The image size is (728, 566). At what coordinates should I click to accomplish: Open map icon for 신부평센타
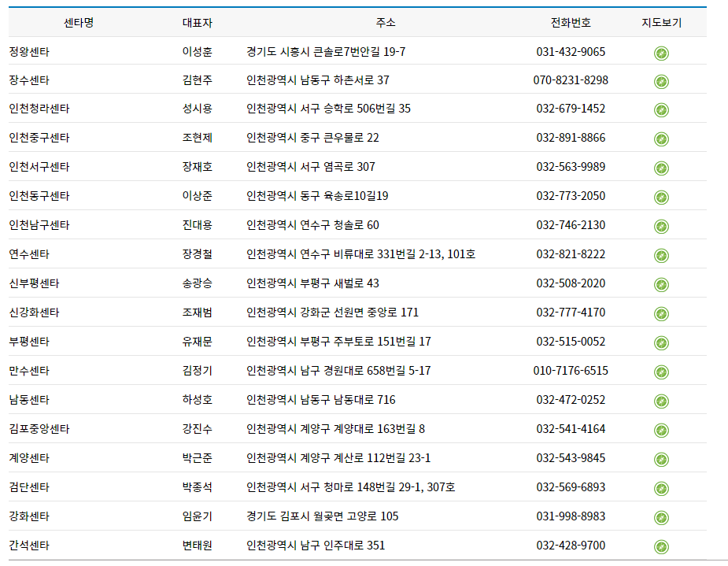point(661,285)
